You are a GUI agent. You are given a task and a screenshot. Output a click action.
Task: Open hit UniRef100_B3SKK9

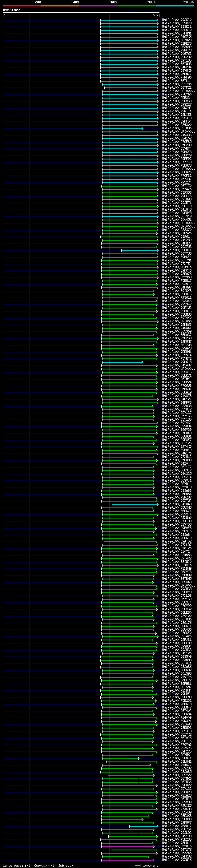point(177,23)
